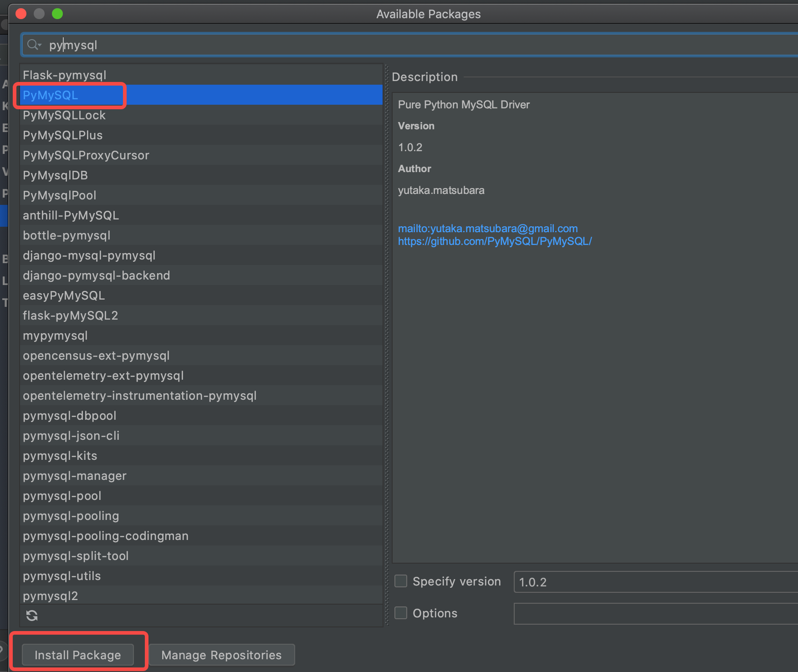Select opencensus-ext-pymysql package
798x672 pixels.
[x=201, y=355]
